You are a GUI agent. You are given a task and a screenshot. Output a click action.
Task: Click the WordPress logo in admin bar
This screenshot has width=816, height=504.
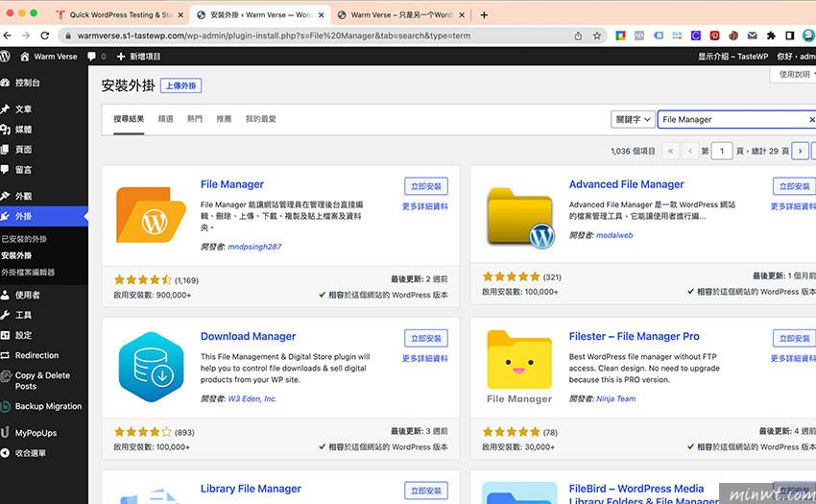[x=7, y=57]
